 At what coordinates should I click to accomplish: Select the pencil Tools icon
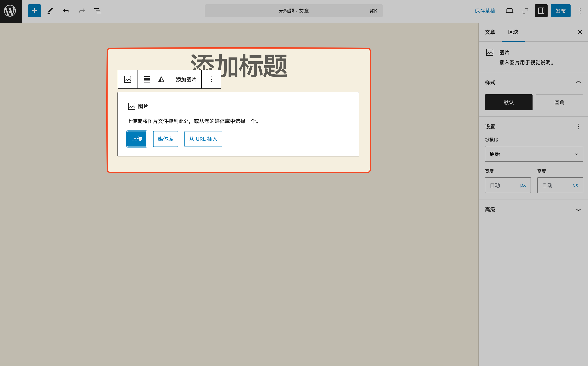tap(50, 11)
